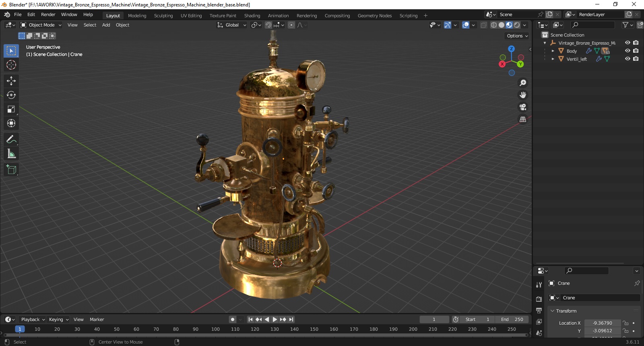The height and width of the screenshot is (346, 644).
Task: Open the Render properties tab icon
Action: tap(539, 299)
